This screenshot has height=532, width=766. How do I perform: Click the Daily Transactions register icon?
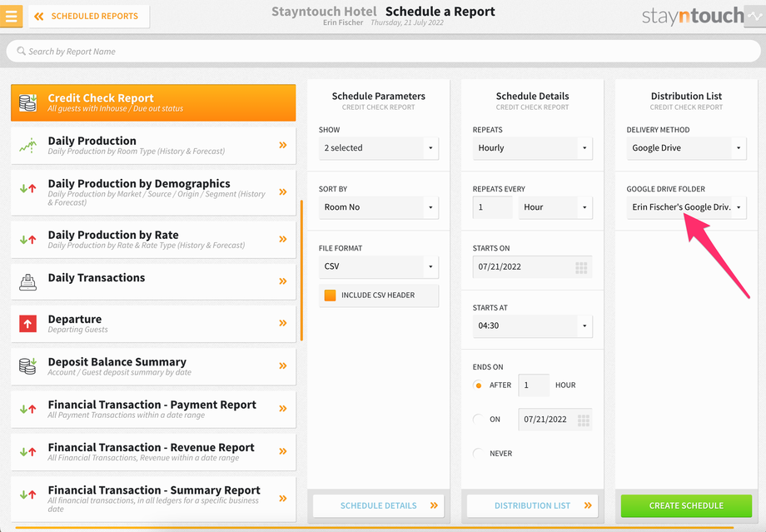[27, 282]
